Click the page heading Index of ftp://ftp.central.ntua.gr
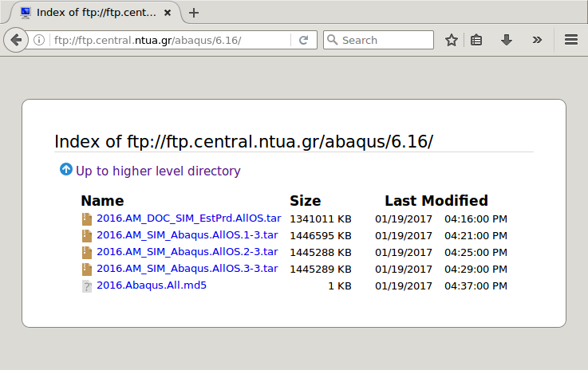This screenshot has width=588, height=370. coord(244,142)
